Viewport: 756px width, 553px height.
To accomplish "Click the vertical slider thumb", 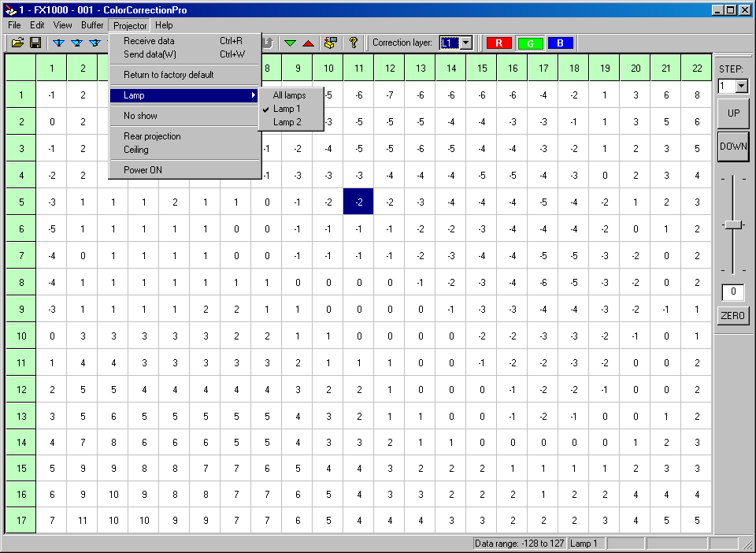I will point(733,225).
